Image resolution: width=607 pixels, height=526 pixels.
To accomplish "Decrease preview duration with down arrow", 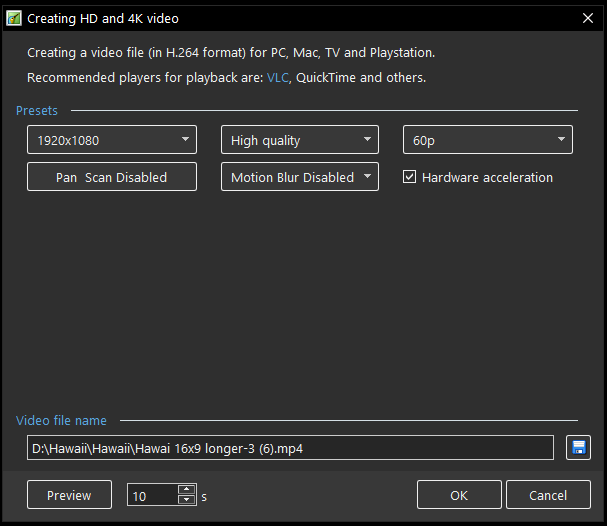I will [187, 499].
